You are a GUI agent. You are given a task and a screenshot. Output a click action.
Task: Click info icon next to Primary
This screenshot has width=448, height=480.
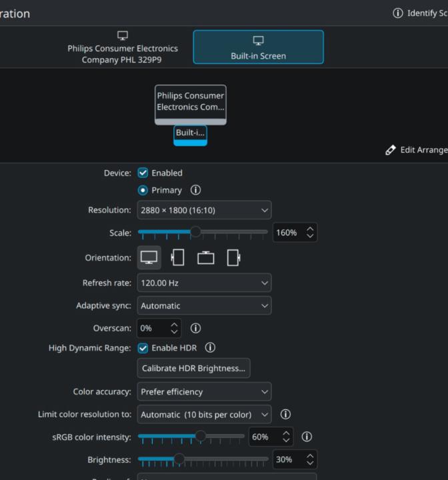195,190
